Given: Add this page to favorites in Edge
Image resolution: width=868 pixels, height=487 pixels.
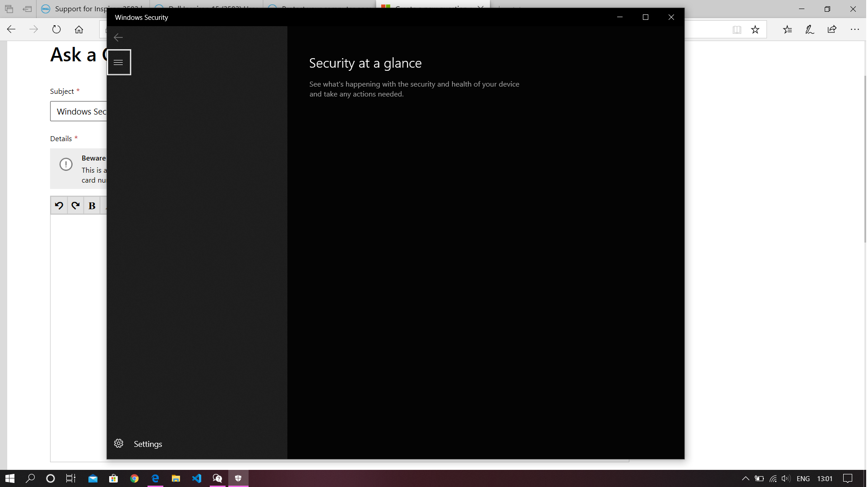Looking at the screenshot, I should click(755, 30).
